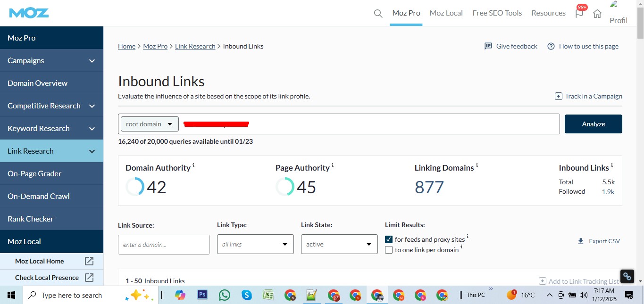The height and width of the screenshot is (304, 644).
Task: Open Photoshop from the taskbar
Action: [x=202, y=295]
